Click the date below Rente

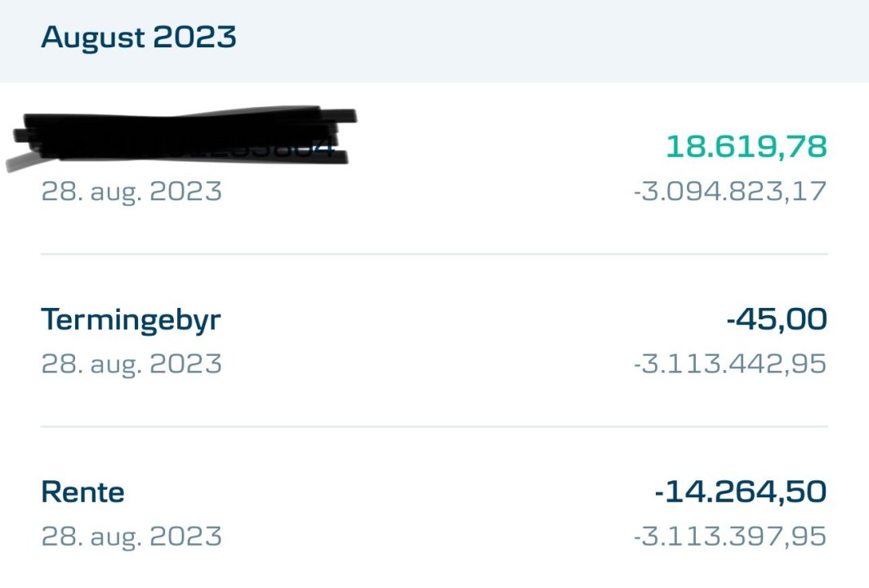[131, 537]
